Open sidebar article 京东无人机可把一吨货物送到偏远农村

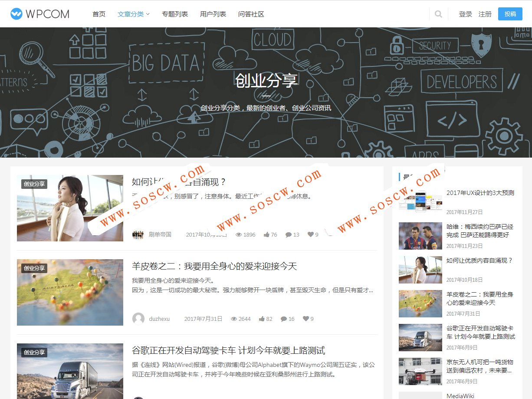[480, 366]
